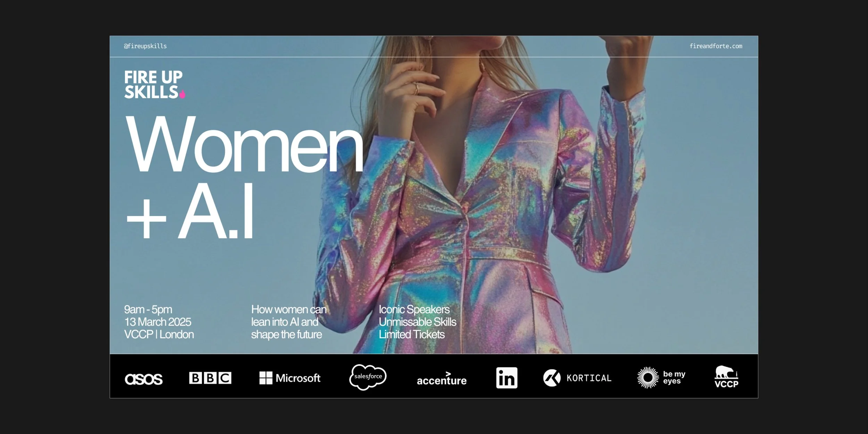Viewport: 868px width, 434px height.
Task: Click the asos logo
Action: (143, 379)
